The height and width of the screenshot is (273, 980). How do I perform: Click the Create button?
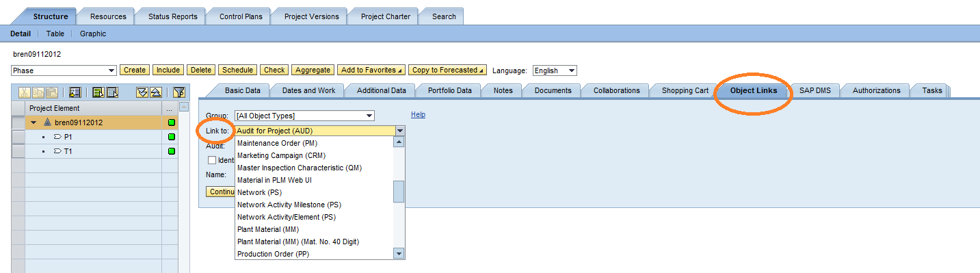pyautogui.click(x=135, y=70)
